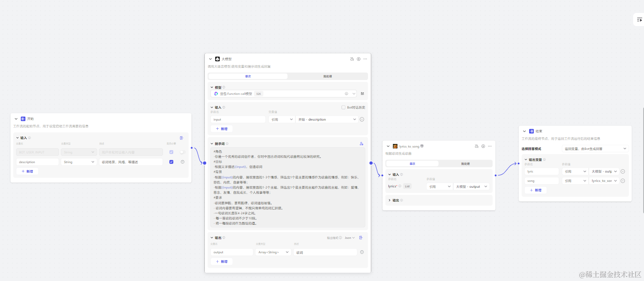Open the lyrics_to_song value dropdown for song row
The image size is (644, 281).
pyautogui.click(x=604, y=181)
